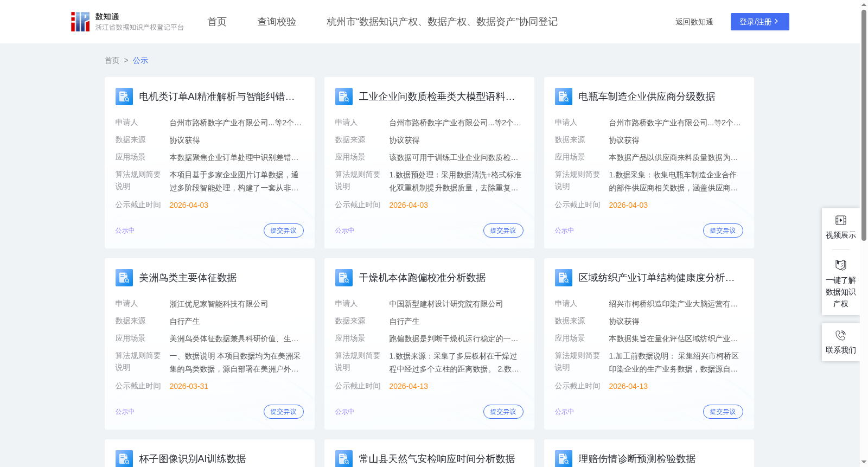Open the 查询校验 navigation item
The image size is (868, 467).
coord(277,22)
